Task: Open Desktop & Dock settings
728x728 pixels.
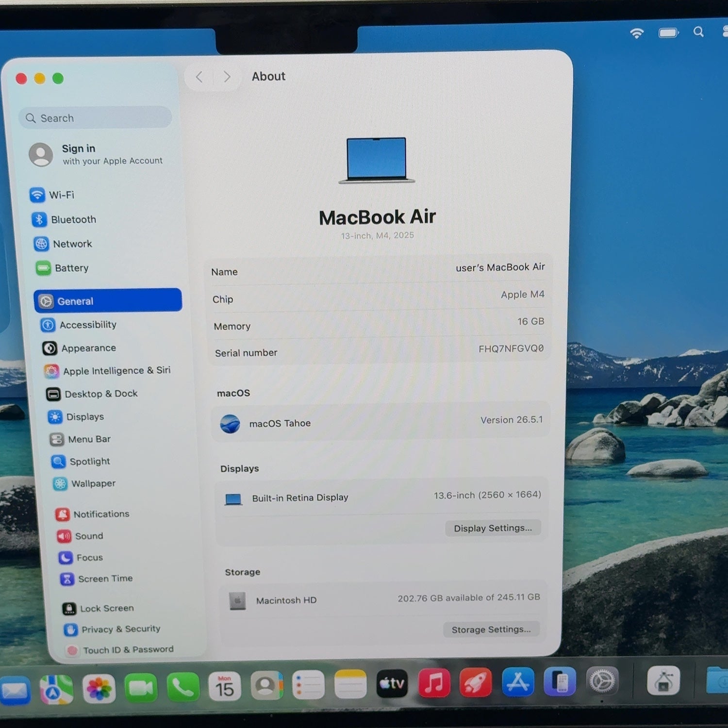Action: coord(92,394)
